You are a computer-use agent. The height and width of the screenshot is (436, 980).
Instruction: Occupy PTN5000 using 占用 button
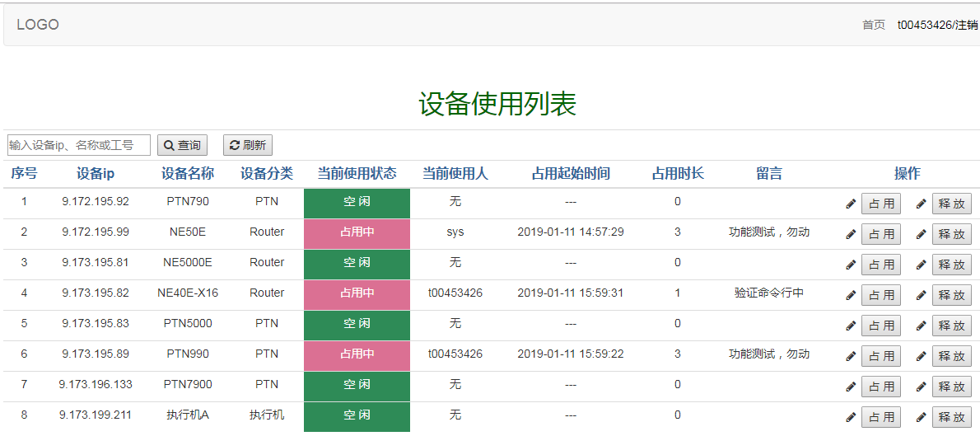[881, 326]
